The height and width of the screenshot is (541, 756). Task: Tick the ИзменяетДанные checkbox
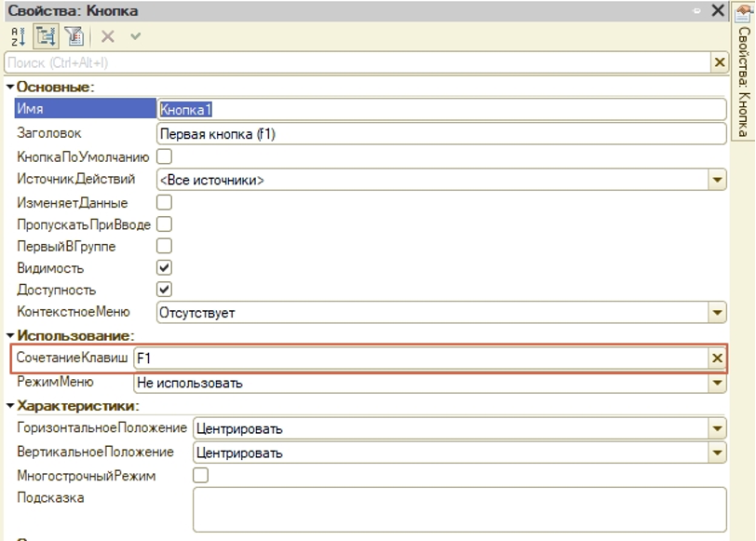pos(165,202)
